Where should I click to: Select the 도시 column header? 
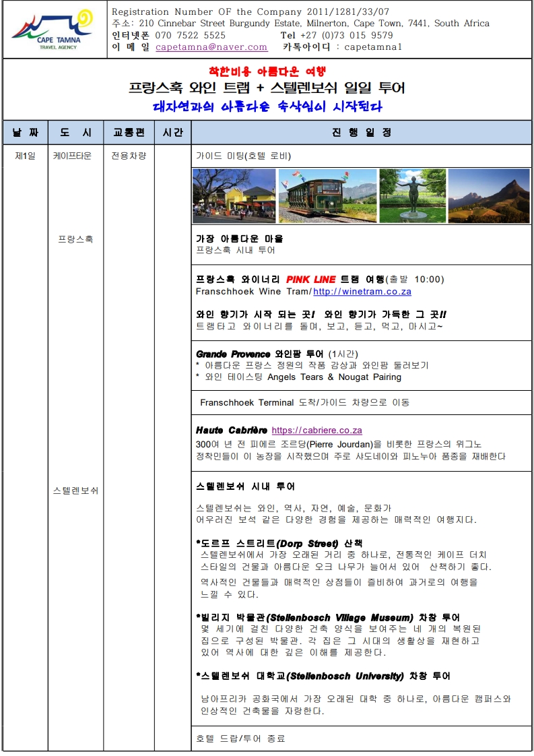click(x=75, y=133)
